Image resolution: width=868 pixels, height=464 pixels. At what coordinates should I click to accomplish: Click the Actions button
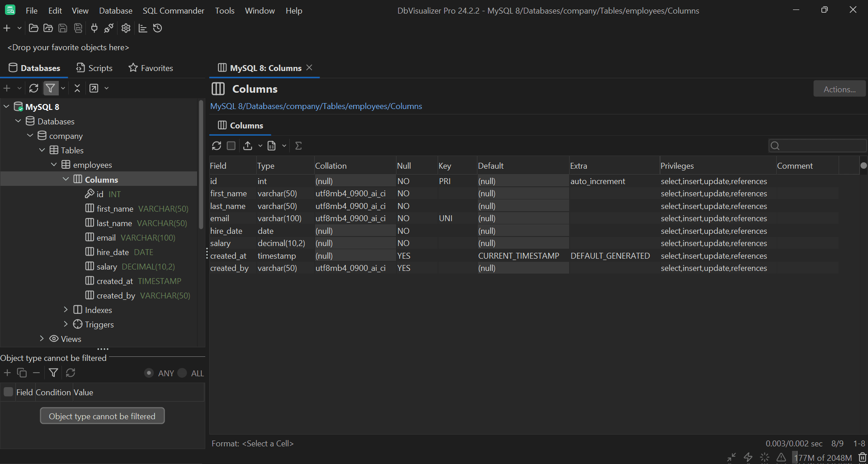pyautogui.click(x=839, y=89)
